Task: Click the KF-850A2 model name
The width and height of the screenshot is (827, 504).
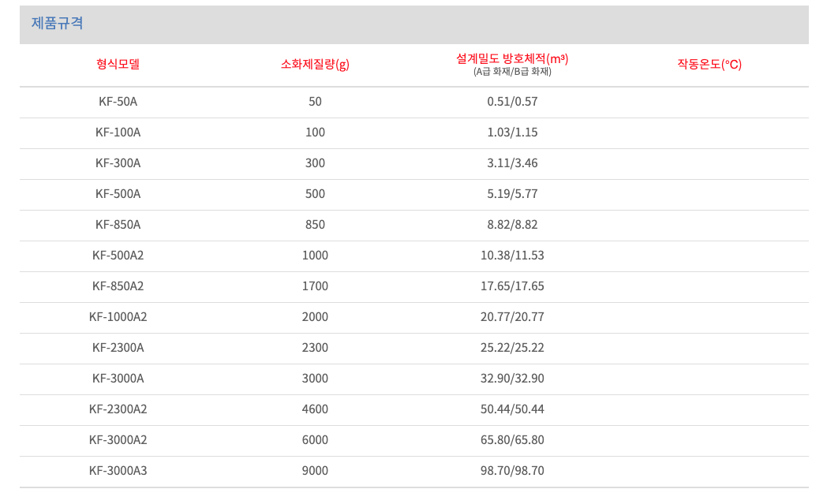Action: pyautogui.click(x=118, y=286)
